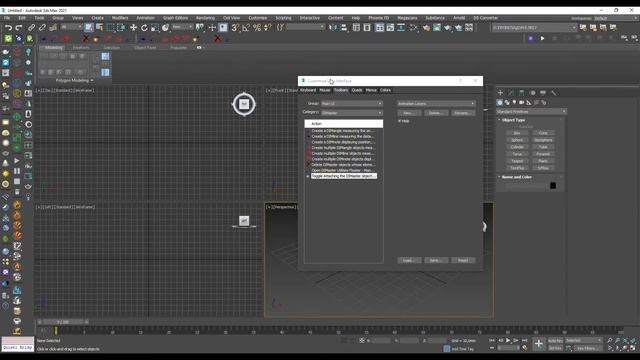Screen dimensions: 640x360
Task: Toggle the Hide checkbox in Customize dialog
Action: 400,121
